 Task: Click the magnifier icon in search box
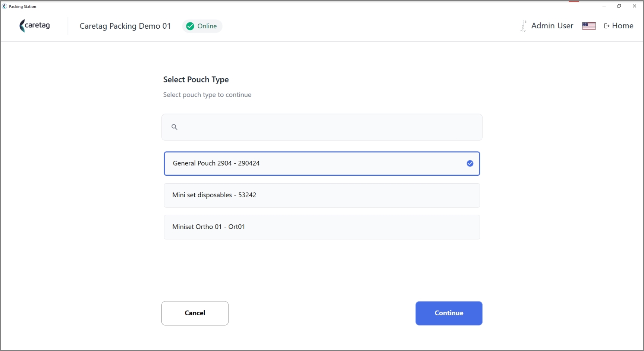(174, 127)
